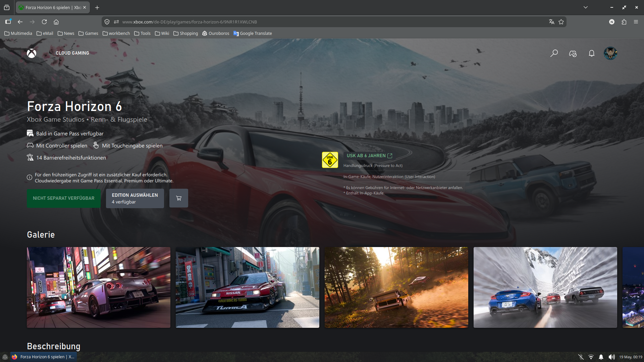Click the accessibility features icon

tap(30, 158)
